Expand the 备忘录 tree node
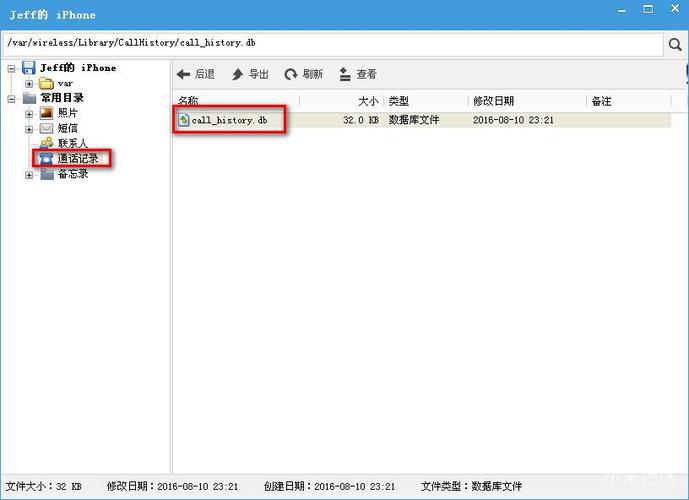The width and height of the screenshot is (689, 500). tap(29, 175)
